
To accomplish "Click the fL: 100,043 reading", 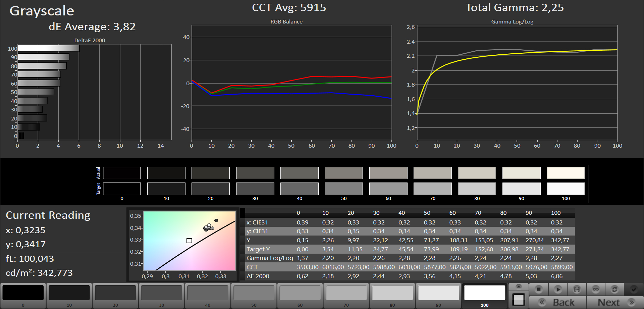I will coord(30,259).
